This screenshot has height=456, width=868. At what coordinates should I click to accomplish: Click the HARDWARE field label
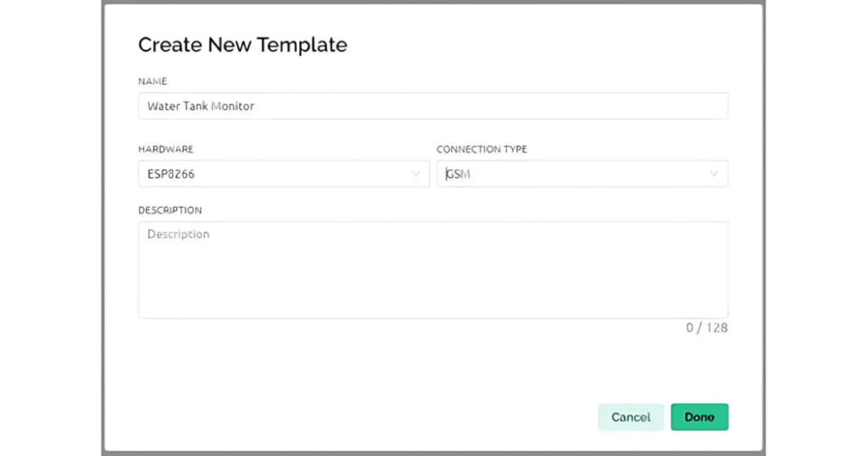[x=166, y=149]
